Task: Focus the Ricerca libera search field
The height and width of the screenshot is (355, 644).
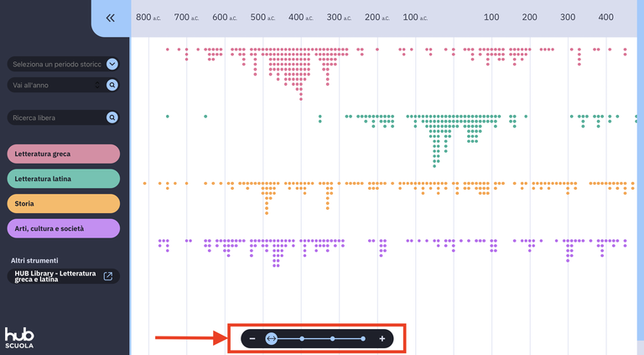Action: [57, 117]
